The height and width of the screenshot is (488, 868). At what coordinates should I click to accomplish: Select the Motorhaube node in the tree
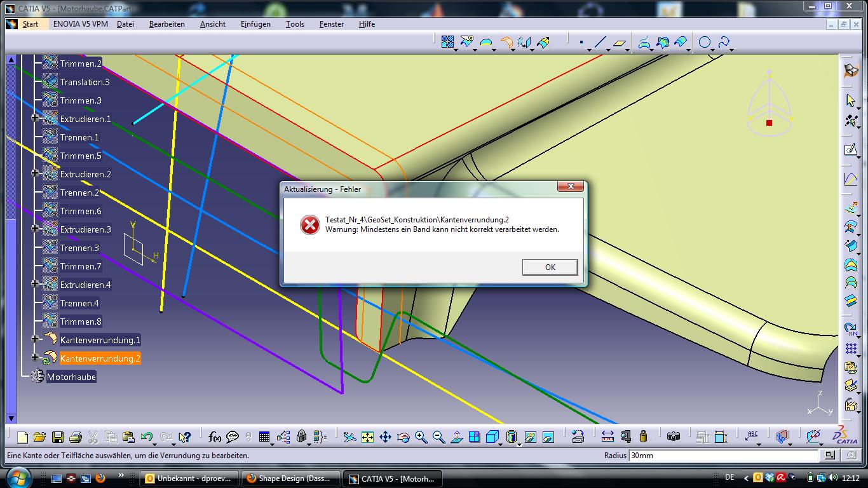[71, 377]
